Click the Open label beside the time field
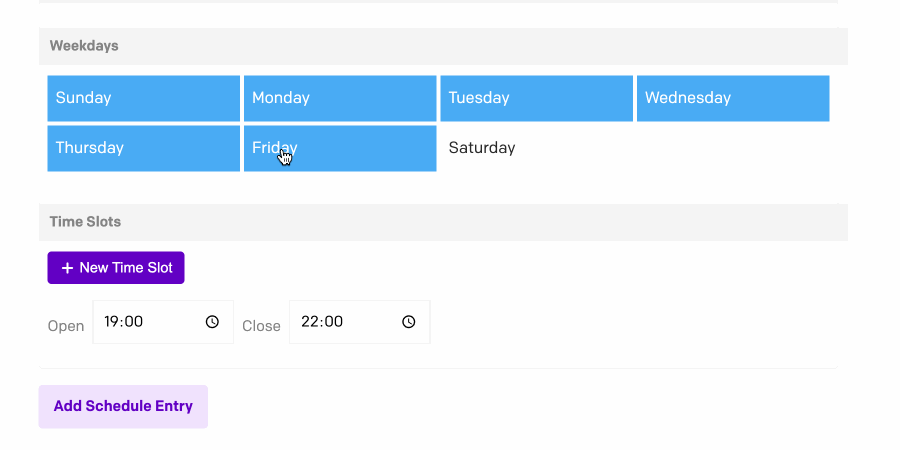This screenshot has width=900, height=450. pyautogui.click(x=66, y=326)
